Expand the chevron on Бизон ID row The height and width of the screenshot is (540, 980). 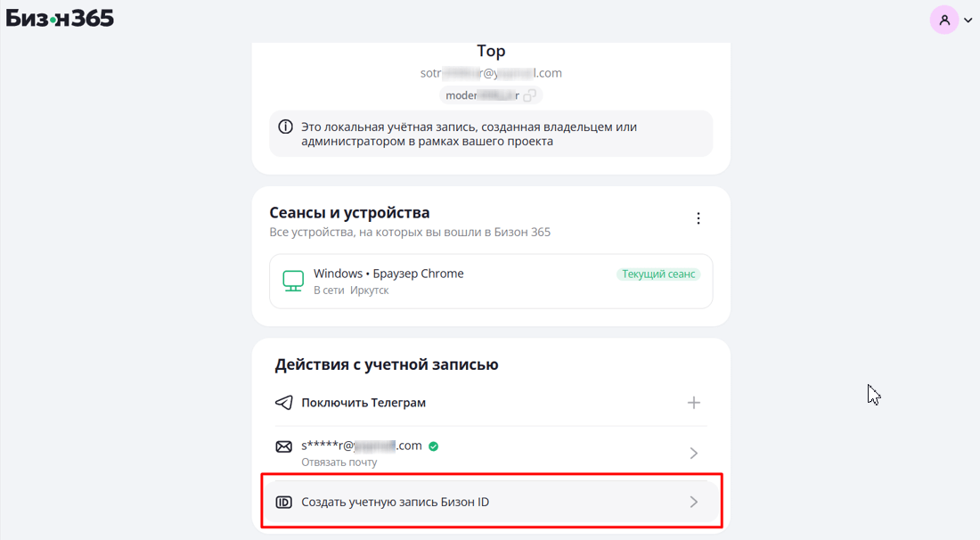point(694,503)
